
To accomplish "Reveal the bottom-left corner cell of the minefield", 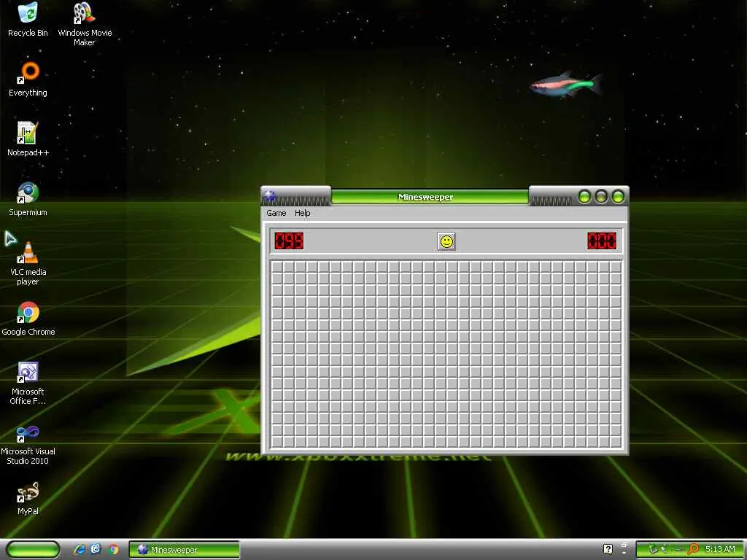I will (x=276, y=442).
